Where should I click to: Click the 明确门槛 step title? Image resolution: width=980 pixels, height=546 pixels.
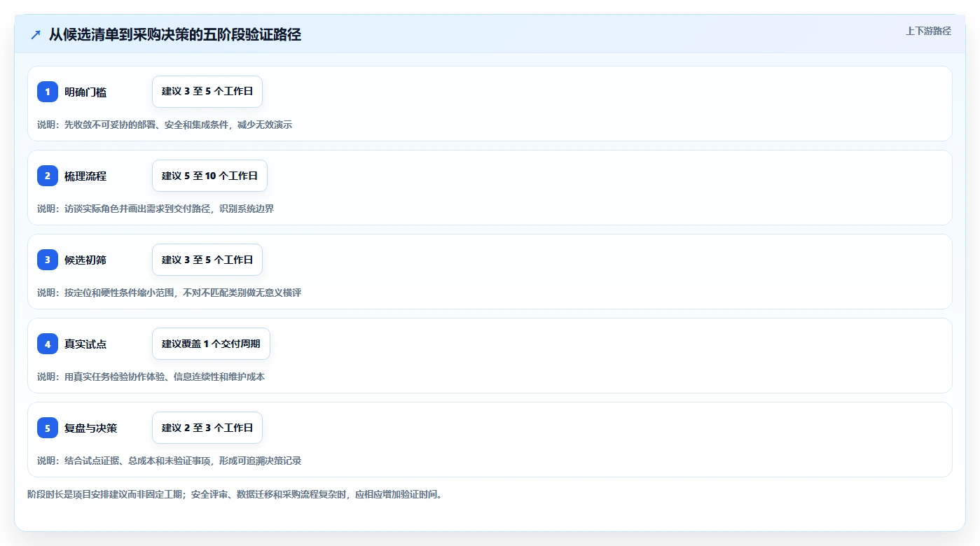tap(85, 92)
